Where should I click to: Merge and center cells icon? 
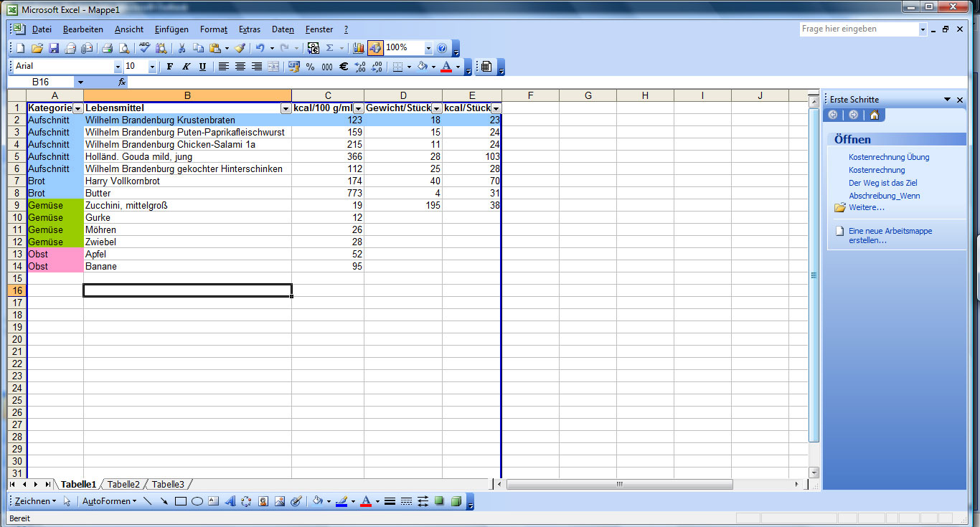point(273,67)
